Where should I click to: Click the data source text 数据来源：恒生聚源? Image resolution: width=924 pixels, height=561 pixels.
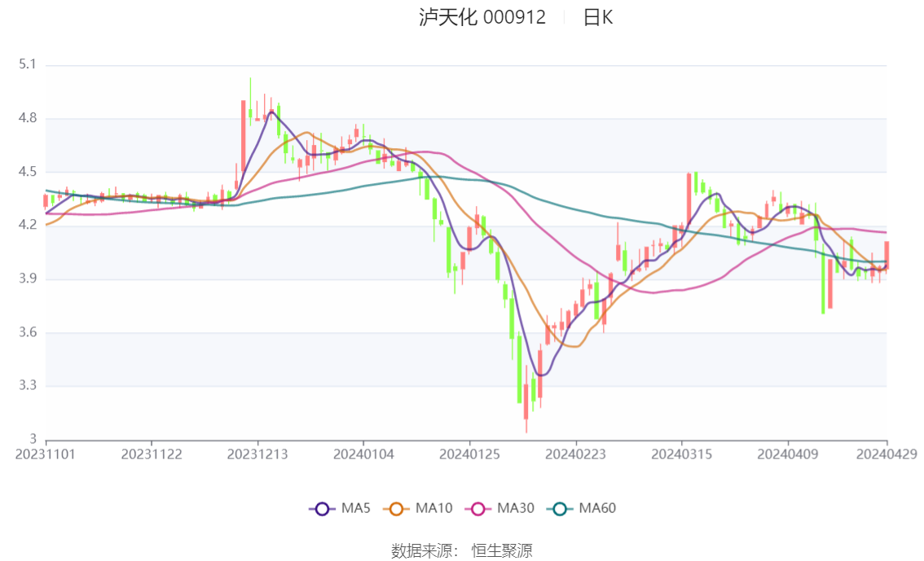click(461, 551)
